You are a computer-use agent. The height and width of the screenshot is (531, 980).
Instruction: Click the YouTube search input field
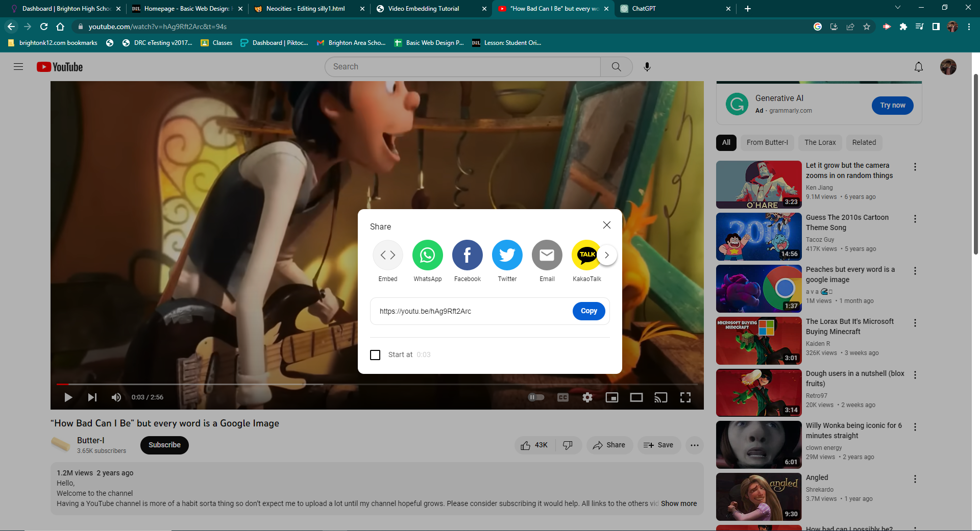(x=463, y=67)
